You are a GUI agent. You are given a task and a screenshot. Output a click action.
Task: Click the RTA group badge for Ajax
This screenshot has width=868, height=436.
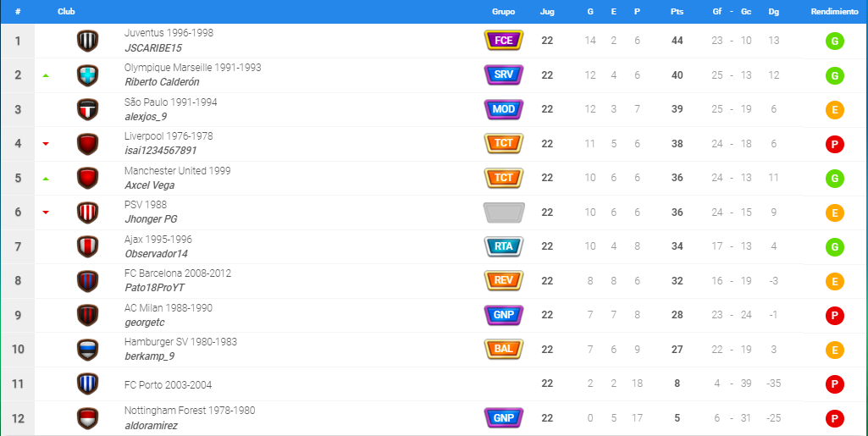(x=504, y=246)
